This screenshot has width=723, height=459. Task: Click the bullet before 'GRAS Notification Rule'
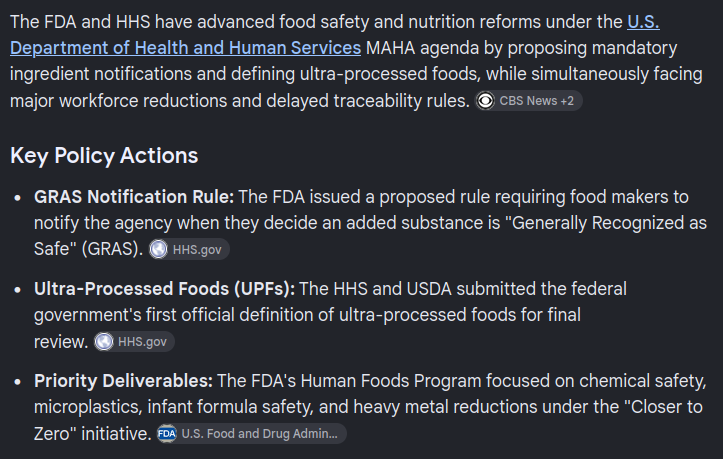[x=18, y=198]
